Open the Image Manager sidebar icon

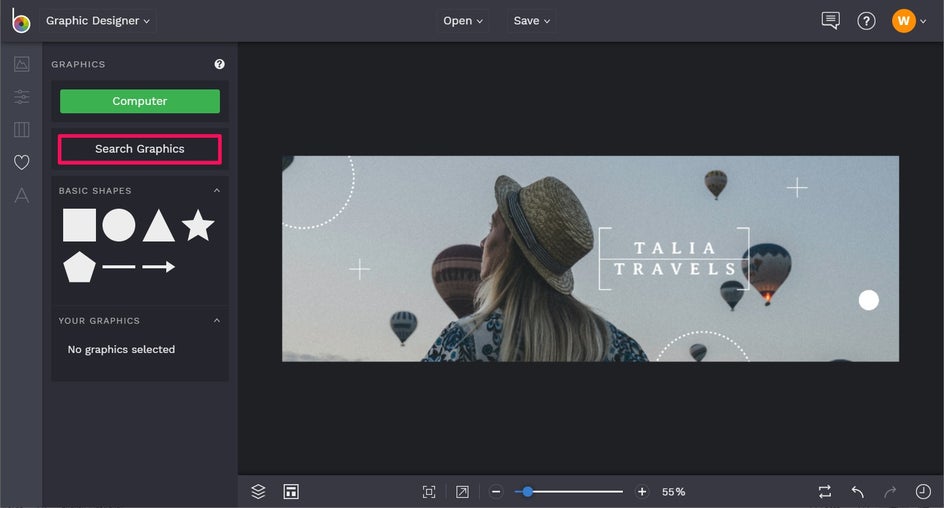(22, 64)
